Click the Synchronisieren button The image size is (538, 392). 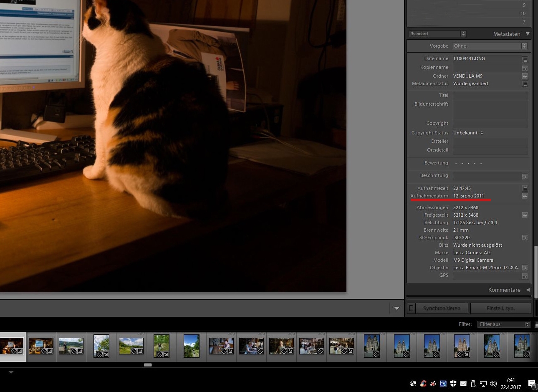click(442, 308)
